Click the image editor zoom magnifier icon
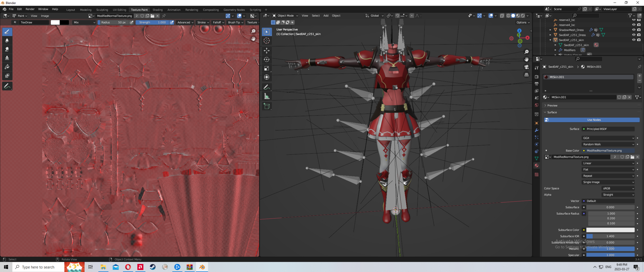644x272 pixels. tap(253, 31)
